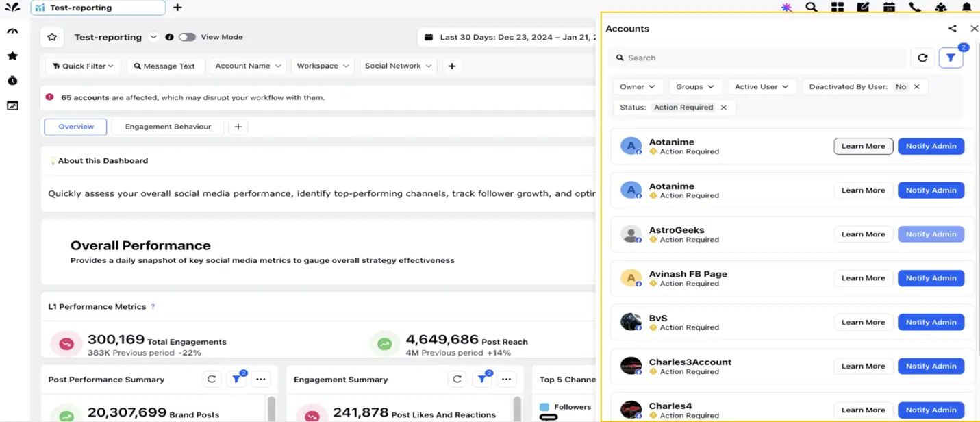Share the Accounts panel

click(x=952, y=28)
